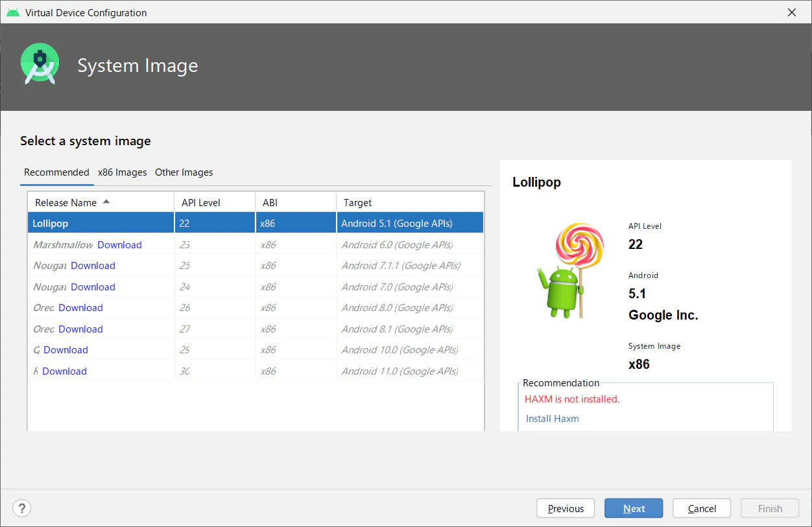
Task: Click the Lollipop Android mascot image
Action: pyautogui.click(x=571, y=271)
